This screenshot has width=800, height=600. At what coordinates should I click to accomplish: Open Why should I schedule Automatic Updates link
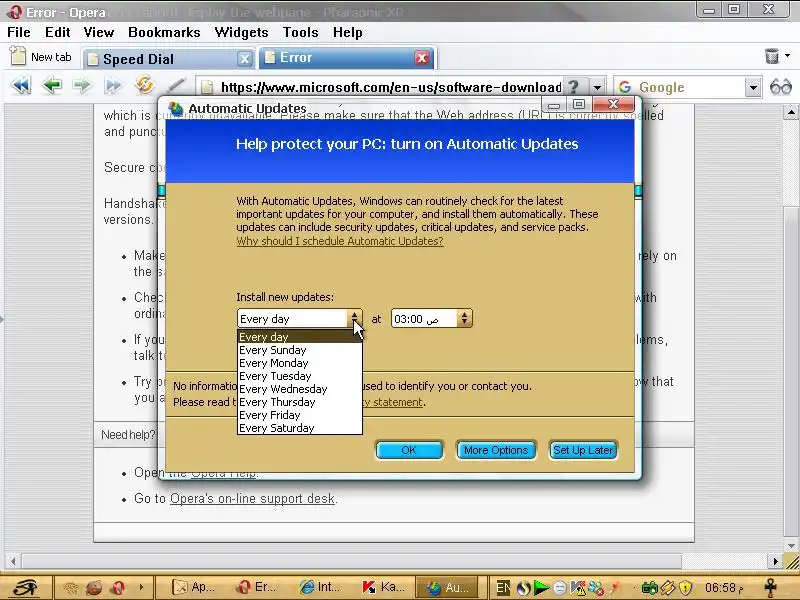340,241
